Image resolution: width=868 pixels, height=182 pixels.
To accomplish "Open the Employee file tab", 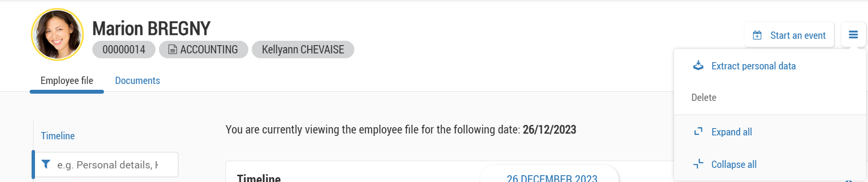I will (67, 81).
